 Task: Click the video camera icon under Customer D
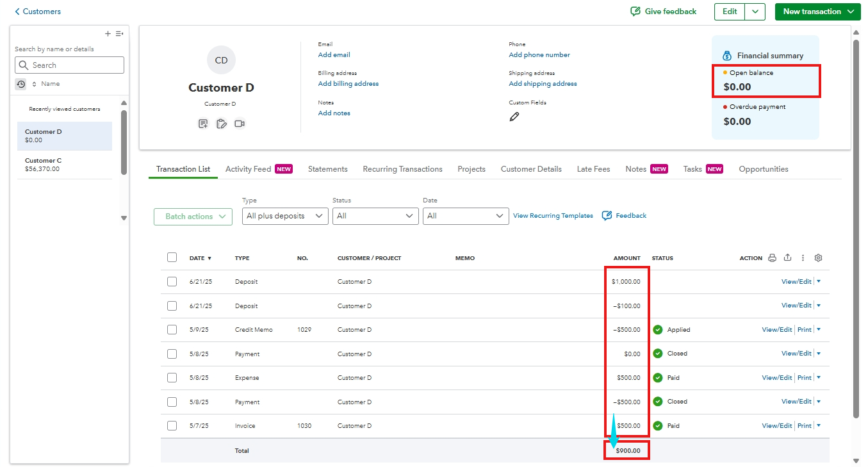[240, 124]
